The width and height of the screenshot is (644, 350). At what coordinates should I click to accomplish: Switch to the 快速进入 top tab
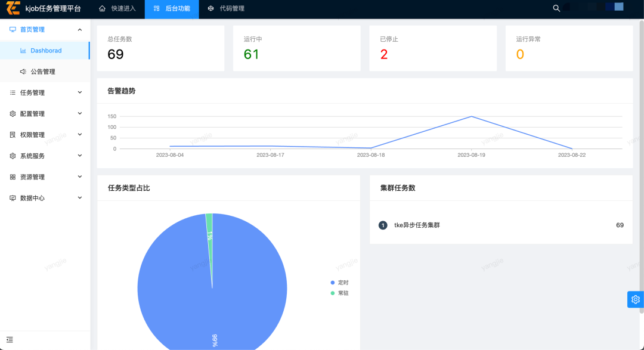tap(117, 8)
